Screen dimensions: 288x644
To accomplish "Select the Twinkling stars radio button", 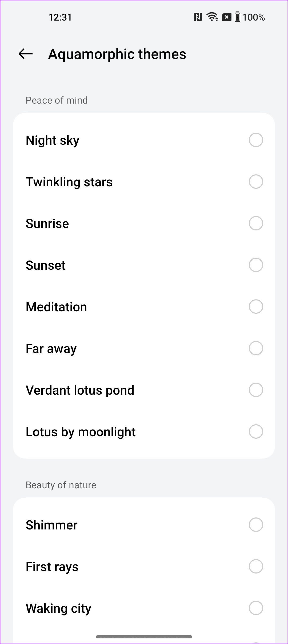I will [x=256, y=182].
